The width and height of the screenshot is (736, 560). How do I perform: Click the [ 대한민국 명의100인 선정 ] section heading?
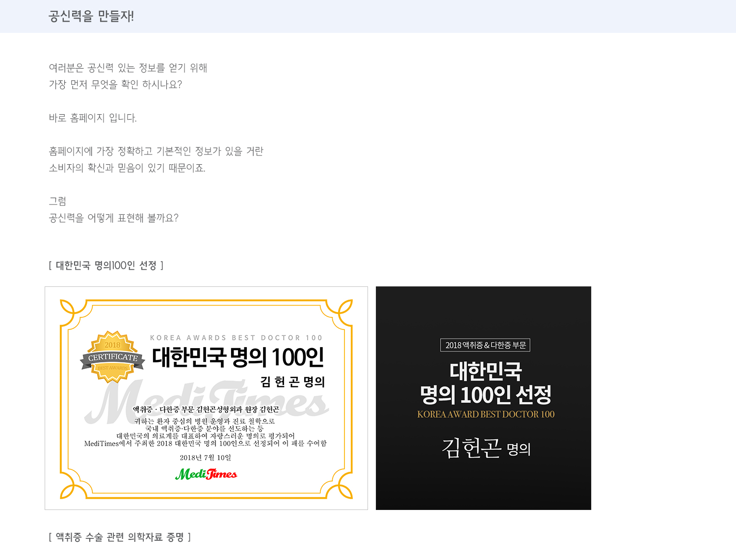point(106,265)
